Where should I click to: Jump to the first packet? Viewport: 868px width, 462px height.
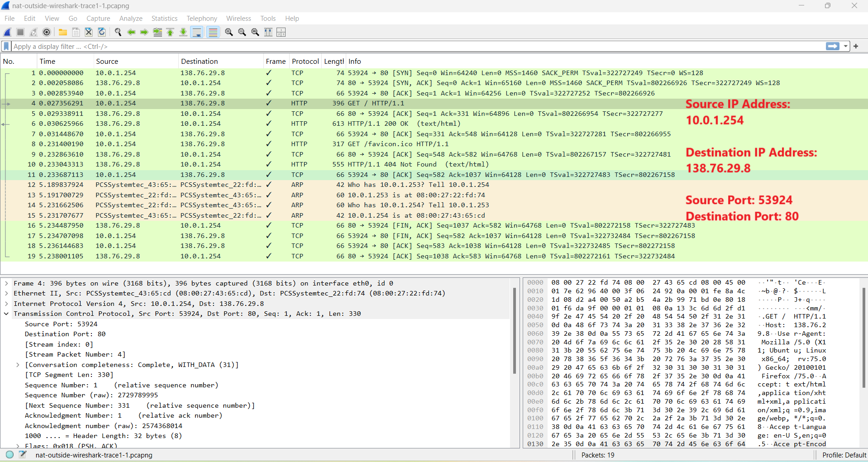[170, 32]
